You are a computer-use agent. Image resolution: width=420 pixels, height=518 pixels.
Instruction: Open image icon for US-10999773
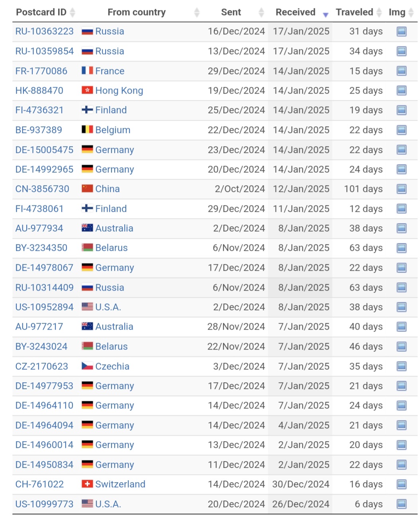tap(402, 504)
